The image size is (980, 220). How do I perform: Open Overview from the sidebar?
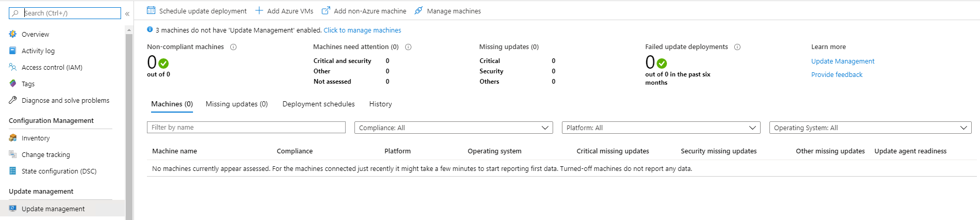pyautogui.click(x=35, y=34)
